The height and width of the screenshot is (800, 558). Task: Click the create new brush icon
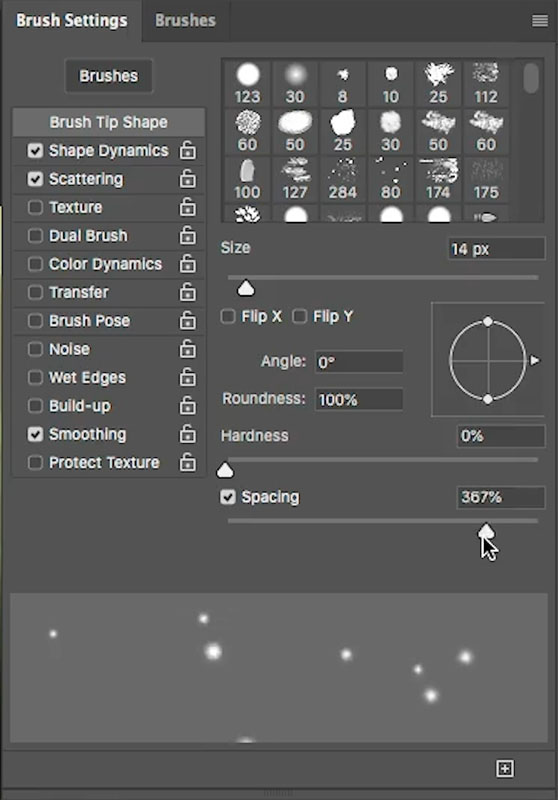505,768
